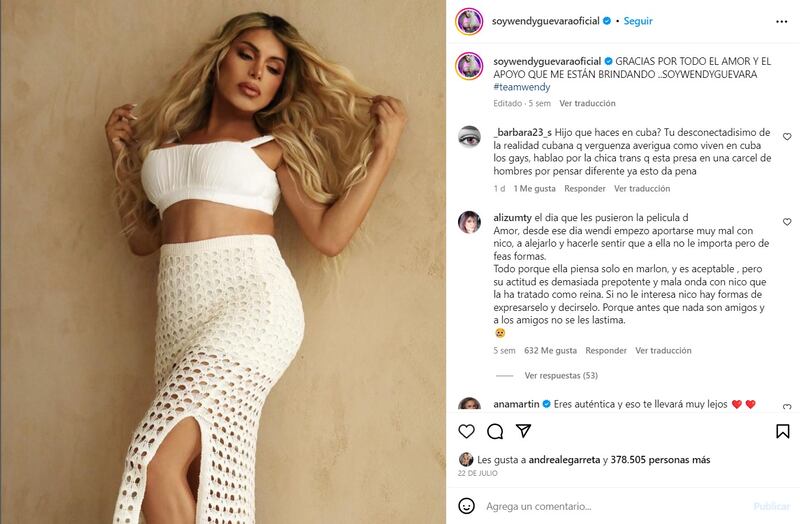Like anamartin comment with heart
Screen dimensions: 800x524
(x=787, y=407)
